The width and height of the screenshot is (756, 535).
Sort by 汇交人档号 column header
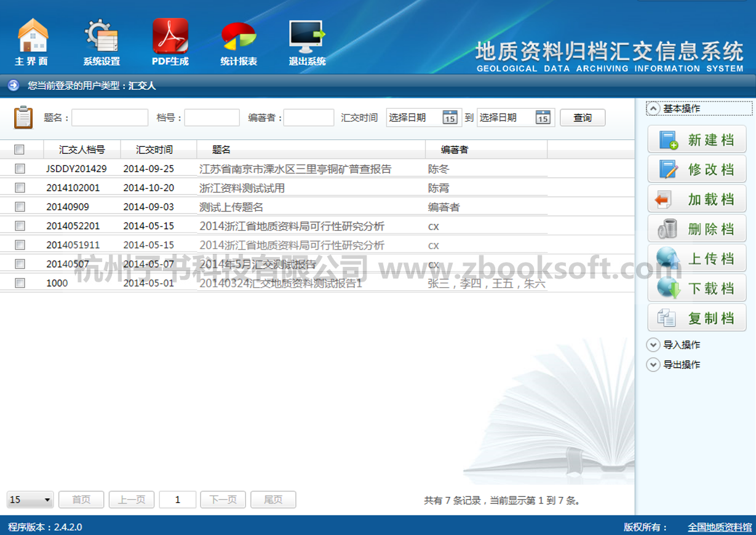(82, 149)
